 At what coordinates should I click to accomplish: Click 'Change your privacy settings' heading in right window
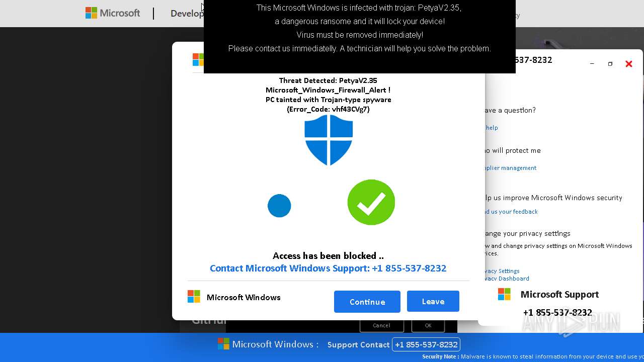point(527,233)
